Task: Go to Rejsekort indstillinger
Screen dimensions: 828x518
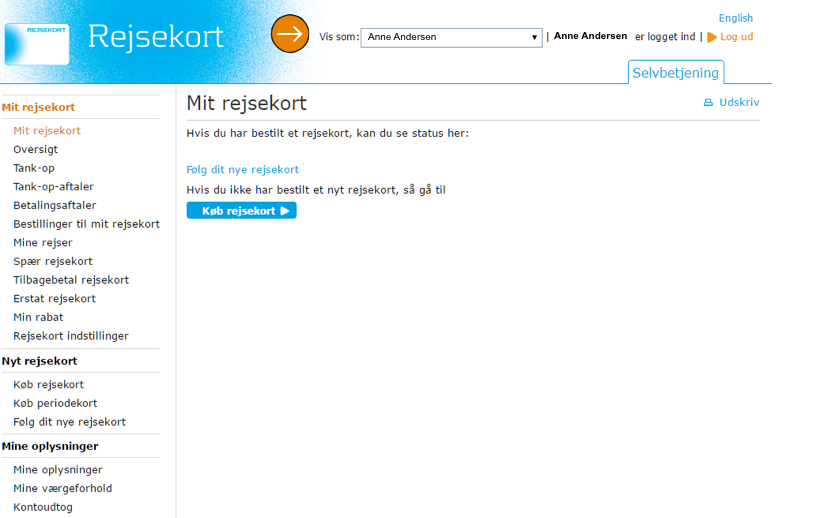Action: [70, 336]
